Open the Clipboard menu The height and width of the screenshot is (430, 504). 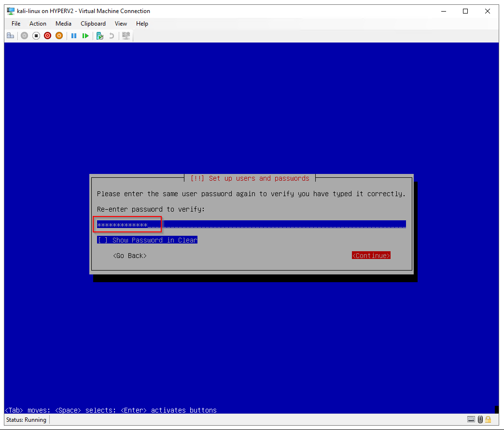(x=93, y=24)
